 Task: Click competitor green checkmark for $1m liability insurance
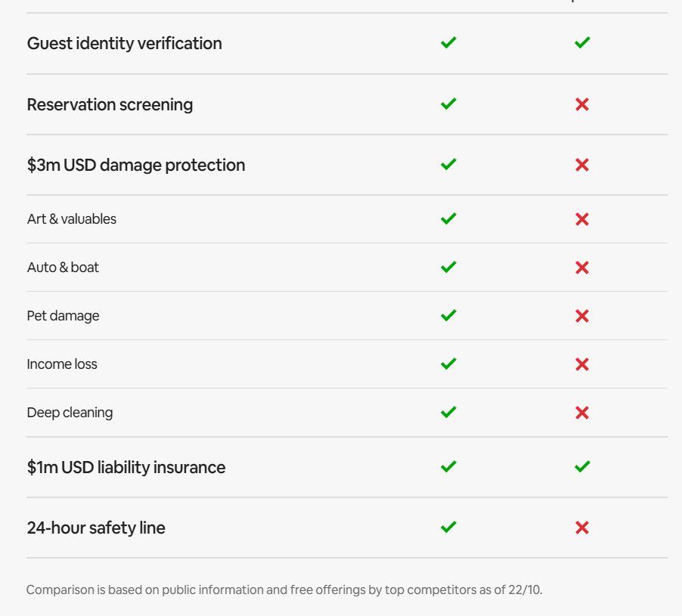(x=581, y=467)
